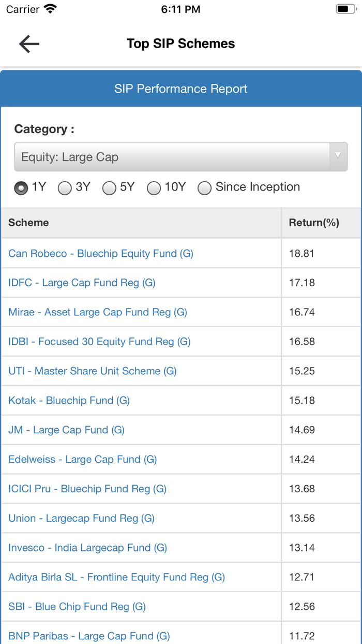Image resolution: width=362 pixels, height=644 pixels.
Task: Choose the 5Y radio option
Action: [x=109, y=188]
